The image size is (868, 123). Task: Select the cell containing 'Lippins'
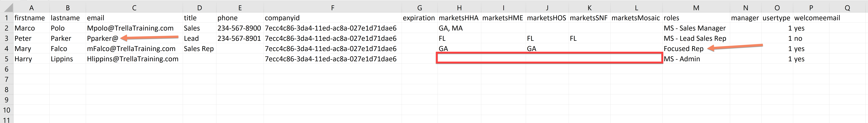tap(68, 59)
